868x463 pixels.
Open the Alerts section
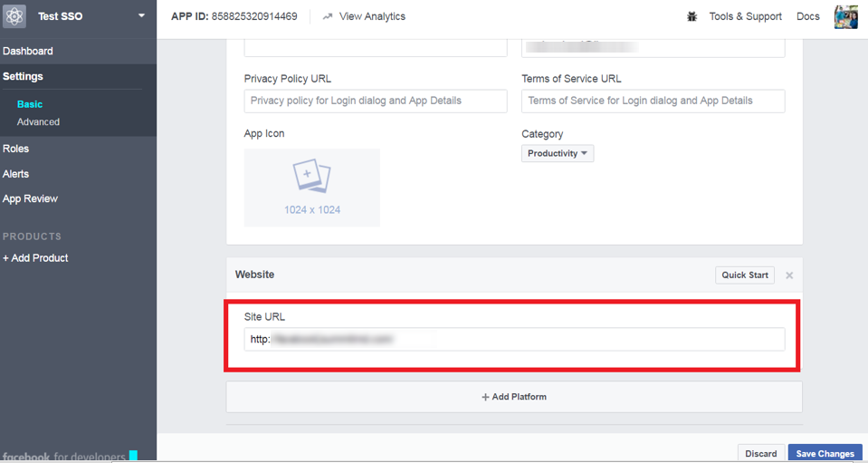tap(16, 174)
